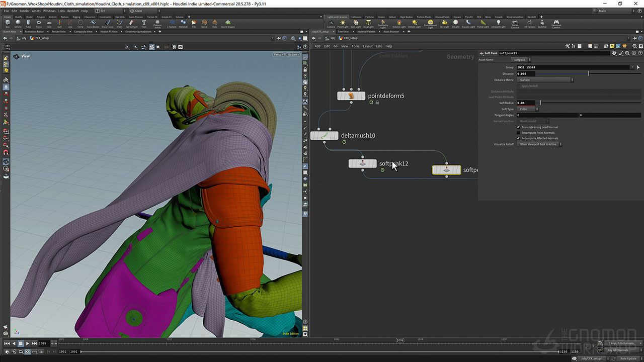Expand the Visualize Falloff dropdown
The image size is (644, 362).
pos(540,144)
